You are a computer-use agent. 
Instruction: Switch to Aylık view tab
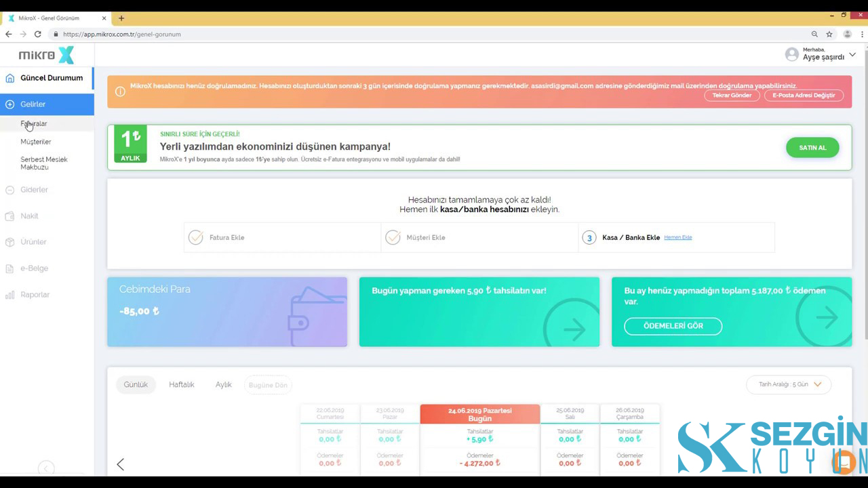pos(224,384)
